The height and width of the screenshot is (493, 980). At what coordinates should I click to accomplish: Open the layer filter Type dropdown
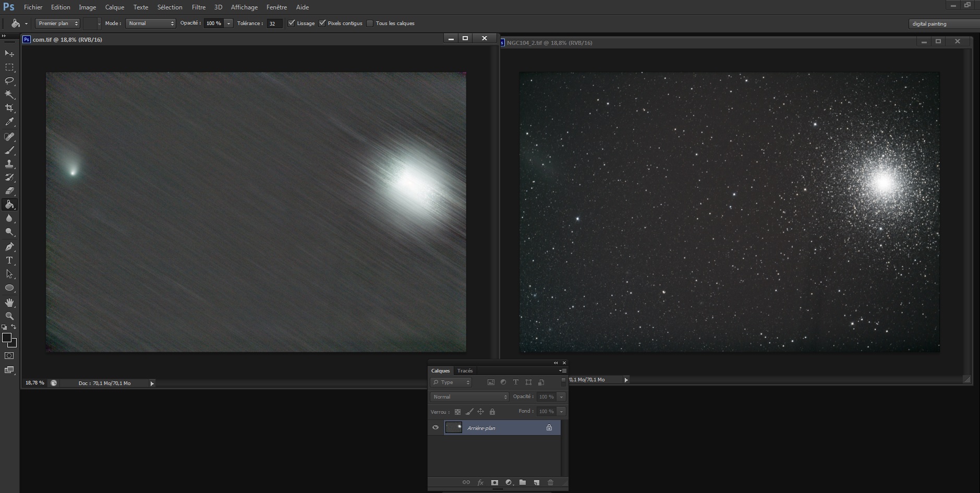[x=451, y=382]
